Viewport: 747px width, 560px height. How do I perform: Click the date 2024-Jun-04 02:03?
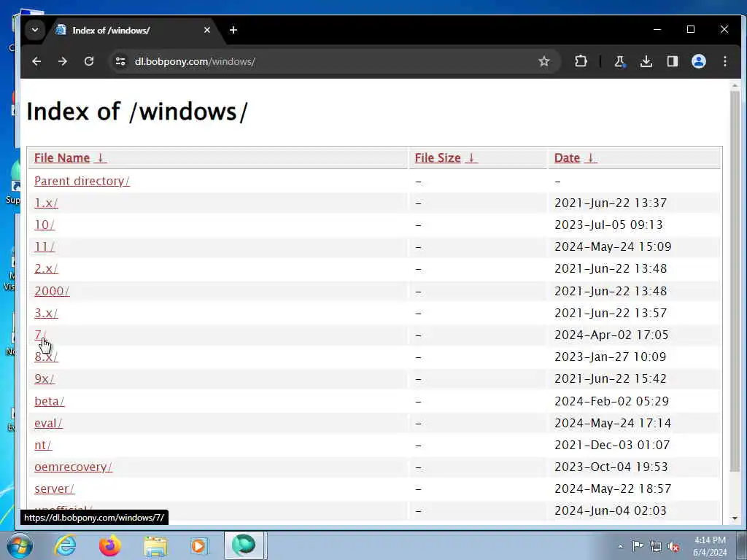tap(611, 510)
